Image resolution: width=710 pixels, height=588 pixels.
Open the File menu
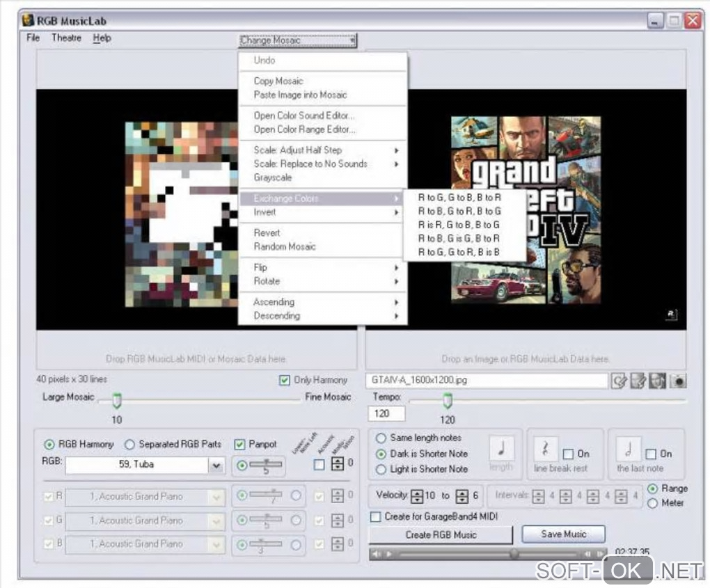point(33,38)
